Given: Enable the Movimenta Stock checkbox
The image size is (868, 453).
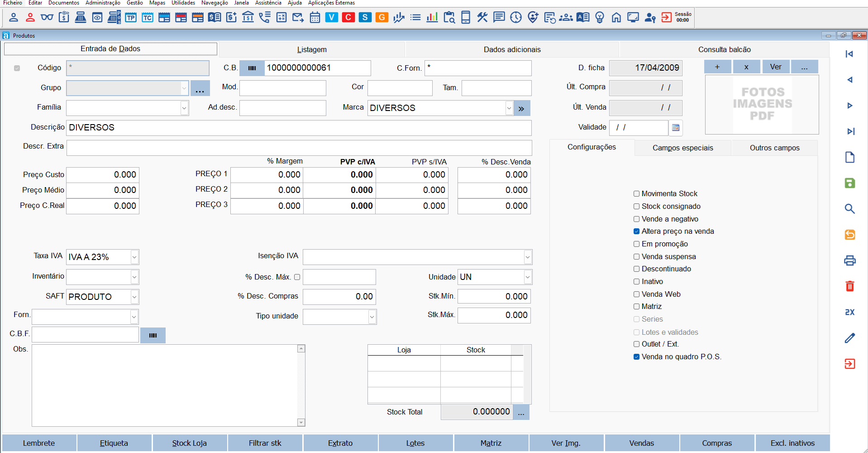Looking at the screenshot, I should (636, 194).
